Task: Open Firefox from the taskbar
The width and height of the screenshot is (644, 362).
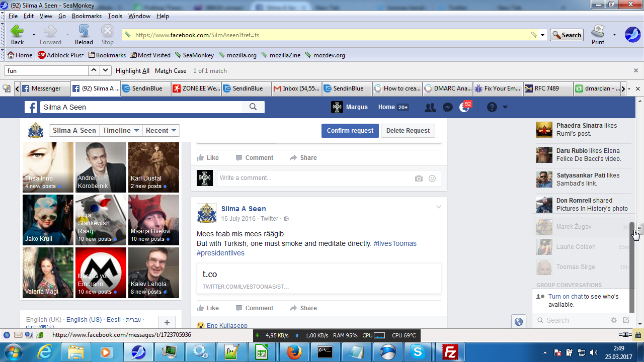Action: pos(293,352)
